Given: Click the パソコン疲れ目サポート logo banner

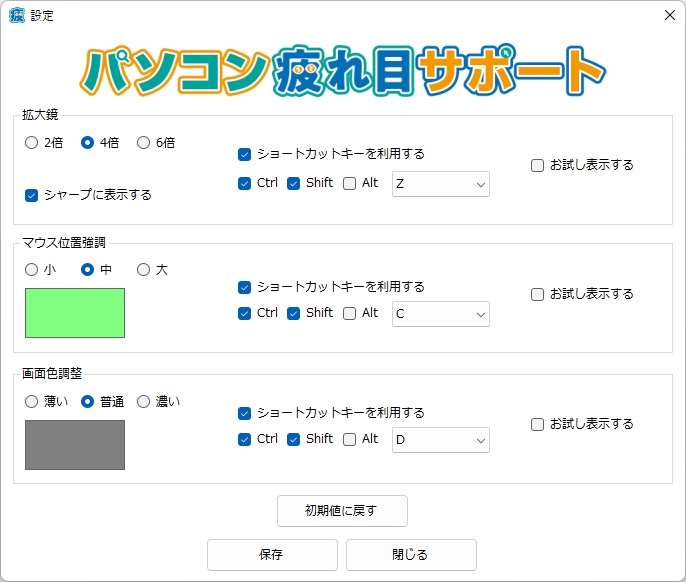Looking at the screenshot, I should [343, 68].
